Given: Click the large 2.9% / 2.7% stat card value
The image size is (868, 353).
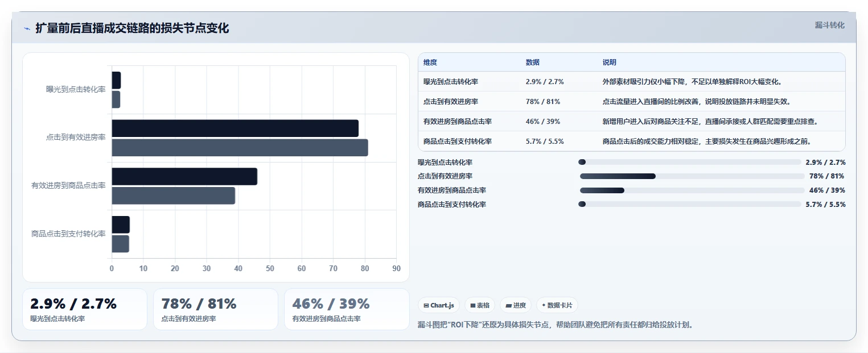Looking at the screenshot, I should pos(73,304).
